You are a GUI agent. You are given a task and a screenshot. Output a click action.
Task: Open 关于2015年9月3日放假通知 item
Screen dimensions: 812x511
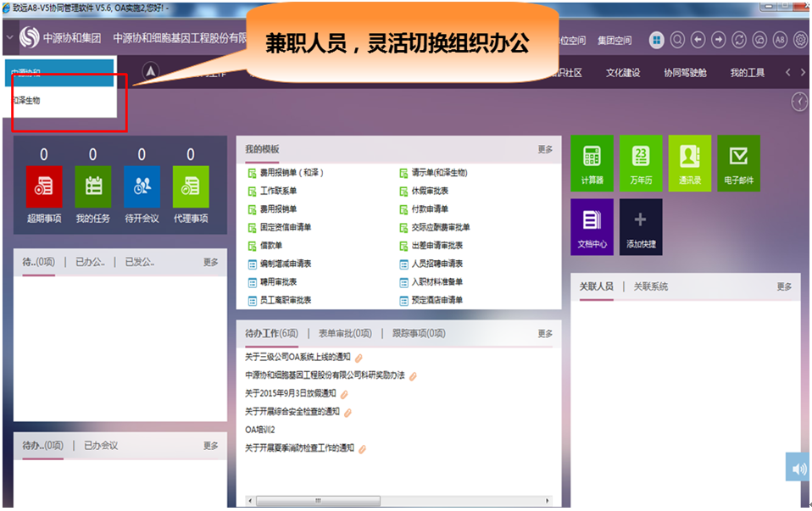click(x=291, y=393)
